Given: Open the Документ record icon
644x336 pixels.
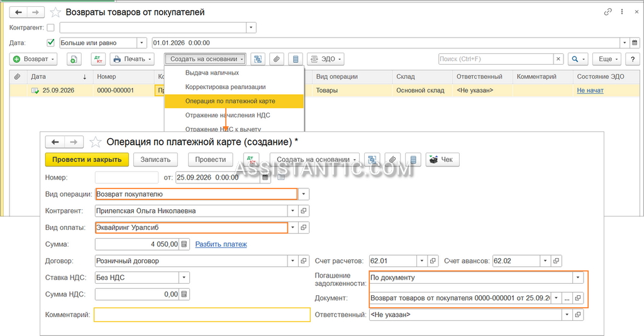Looking at the screenshot, I should point(578,298).
